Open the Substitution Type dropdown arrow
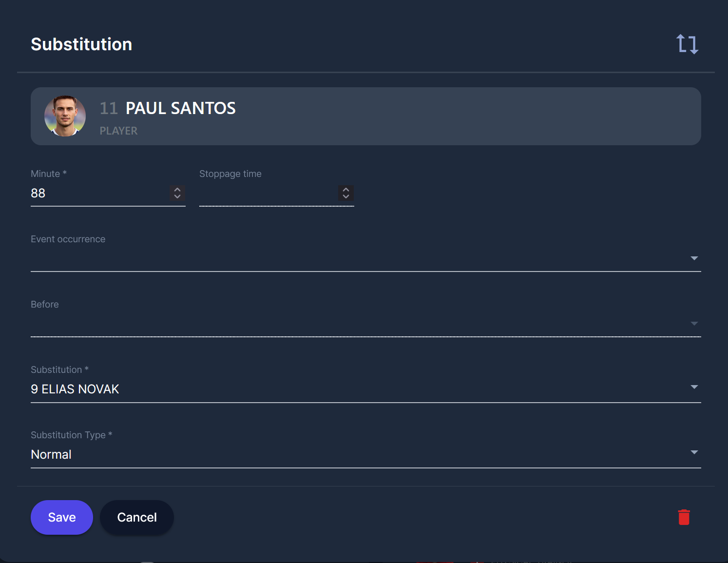 694,452
